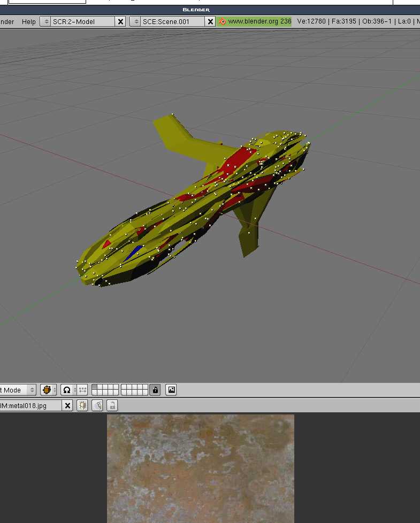The image size is (420, 523).
Task: Expand the SCE:Scene.001 scene browse arrows
Action: pyautogui.click(x=135, y=21)
